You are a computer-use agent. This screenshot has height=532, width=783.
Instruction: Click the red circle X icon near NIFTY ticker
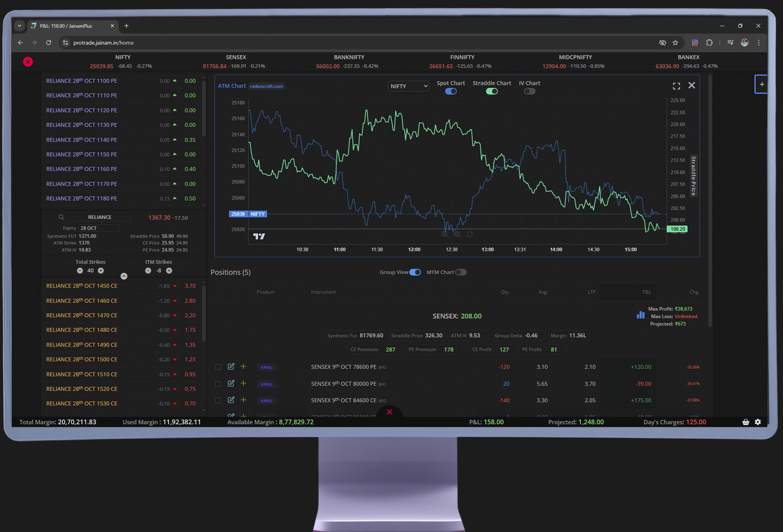tap(28, 62)
